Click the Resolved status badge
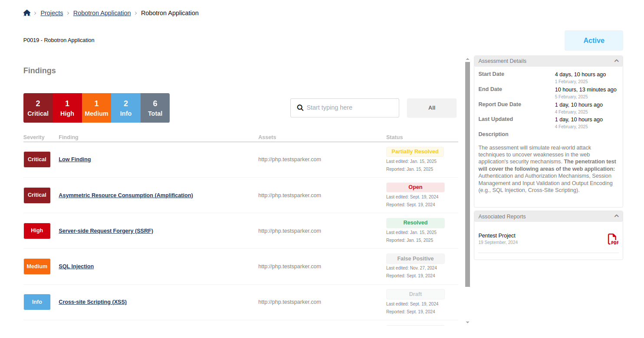This screenshot has height=338, width=644. tap(415, 223)
